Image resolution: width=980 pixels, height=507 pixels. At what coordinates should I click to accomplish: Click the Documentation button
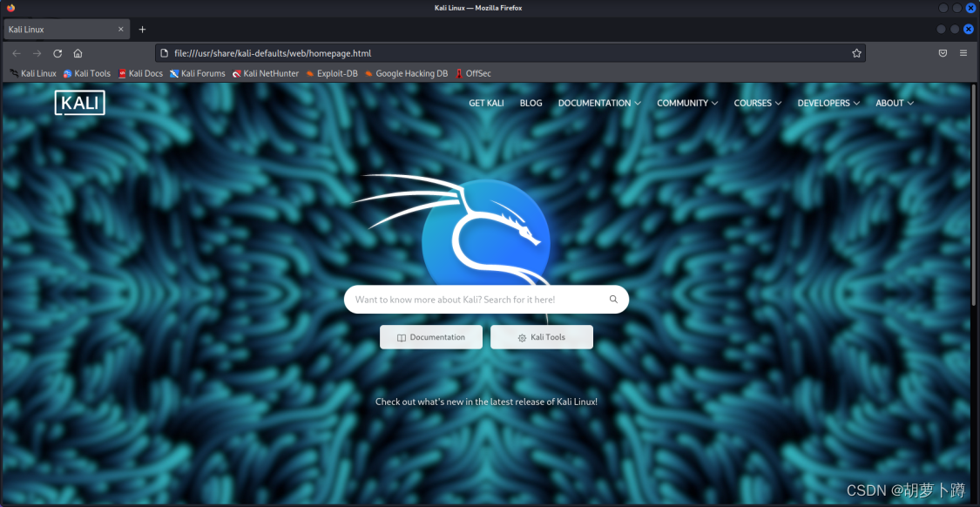(x=431, y=338)
